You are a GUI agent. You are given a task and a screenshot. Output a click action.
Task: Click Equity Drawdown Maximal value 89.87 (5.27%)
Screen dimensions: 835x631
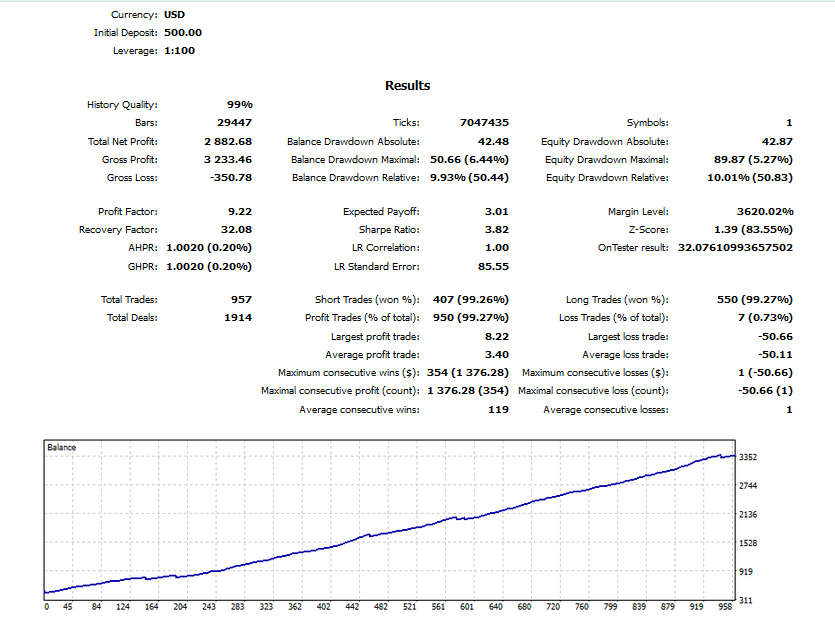coord(753,160)
